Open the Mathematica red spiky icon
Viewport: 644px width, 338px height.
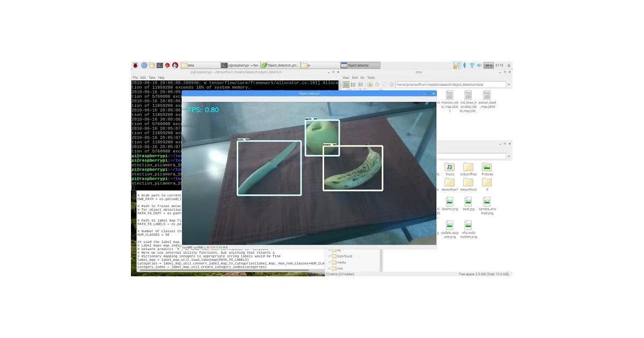point(167,65)
